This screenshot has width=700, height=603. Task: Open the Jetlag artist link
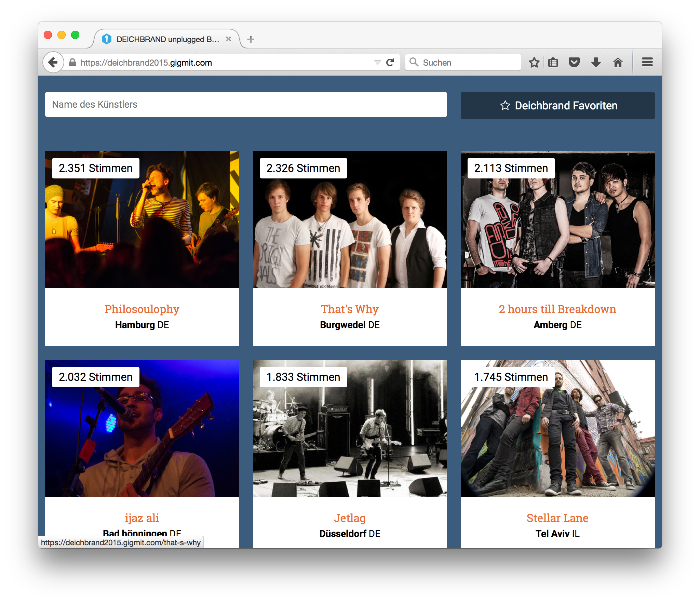(x=350, y=518)
